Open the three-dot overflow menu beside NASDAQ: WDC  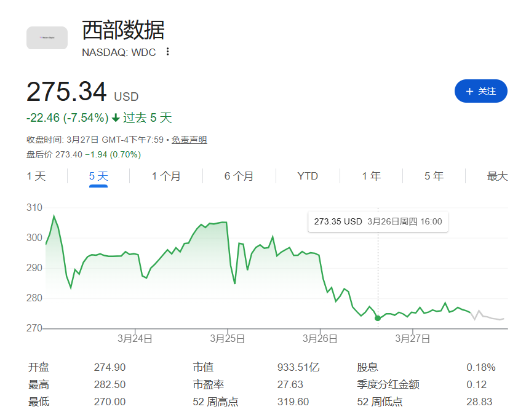click(x=166, y=52)
